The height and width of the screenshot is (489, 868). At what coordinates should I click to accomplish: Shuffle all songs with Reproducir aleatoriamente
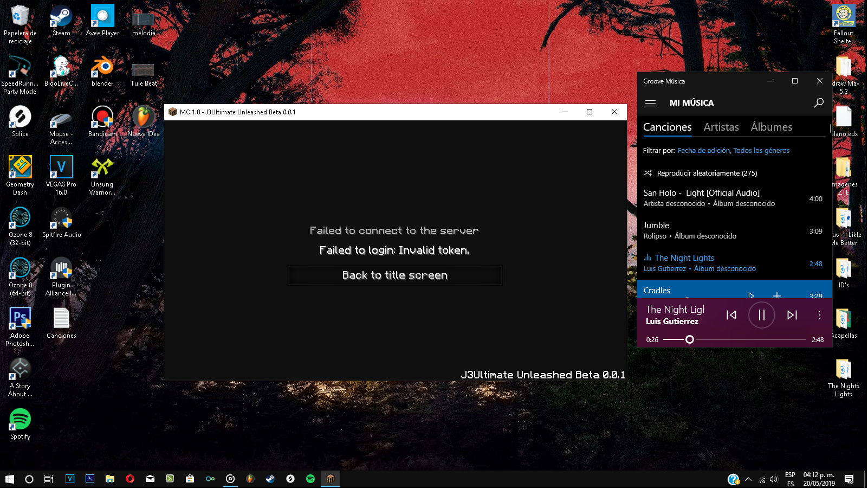tap(706, 173)
